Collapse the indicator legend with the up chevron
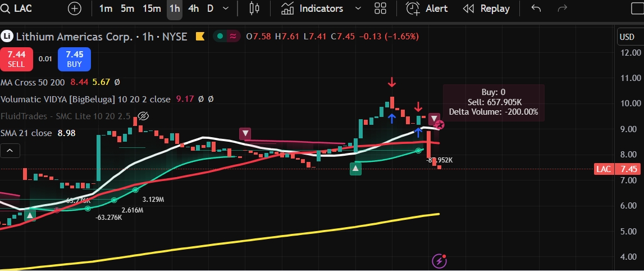The width and height of the screenshot is (644, 271). (x=10, y=151)
